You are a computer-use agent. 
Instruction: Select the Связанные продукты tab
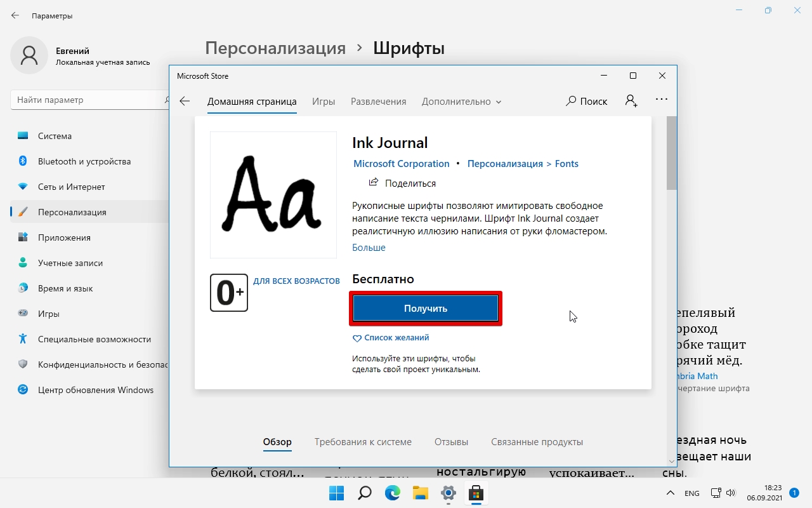(x=537, y=442)
